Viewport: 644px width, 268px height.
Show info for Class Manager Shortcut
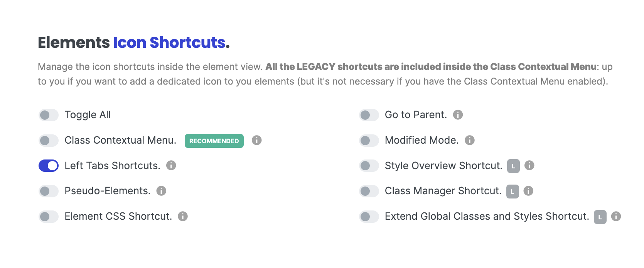tap(528, 191)
